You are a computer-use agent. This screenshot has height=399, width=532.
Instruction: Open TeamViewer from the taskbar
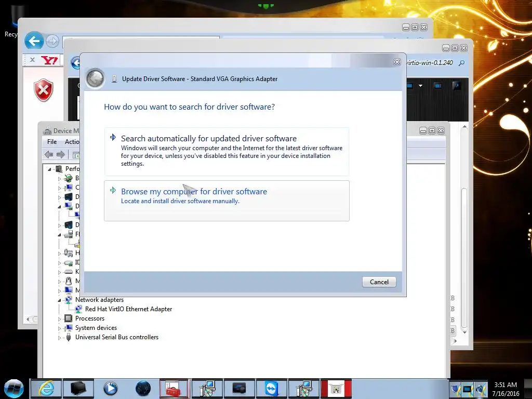271,389
